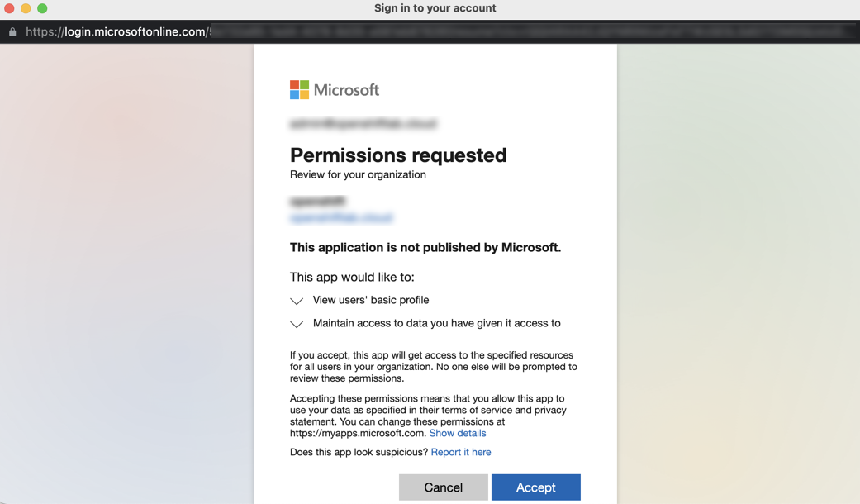This screenshot has height=504, width=860.
Task: Click the "Report it here" link
Action: (x=461, y=452)
